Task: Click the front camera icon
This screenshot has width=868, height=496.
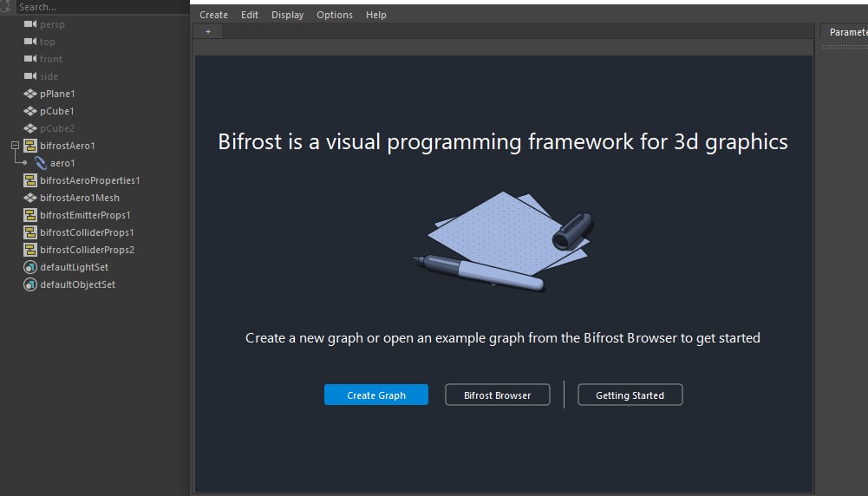Action: 30,59
